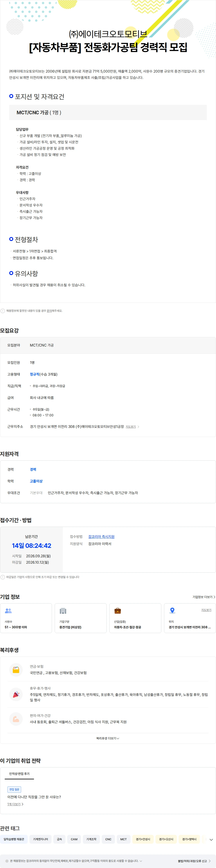Image resolution: width=216 pixels, height=868 pixels.
Task: Click the 기업구분 building icon
Action: [x=63, y=611]
